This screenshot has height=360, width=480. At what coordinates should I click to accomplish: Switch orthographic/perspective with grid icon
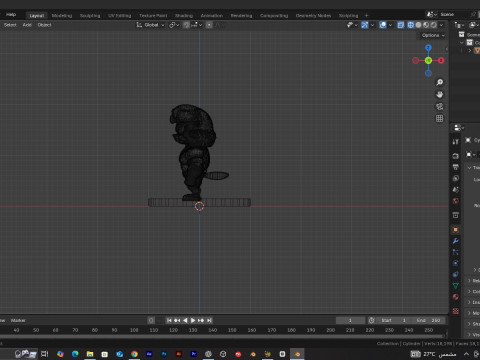(440, 119)
